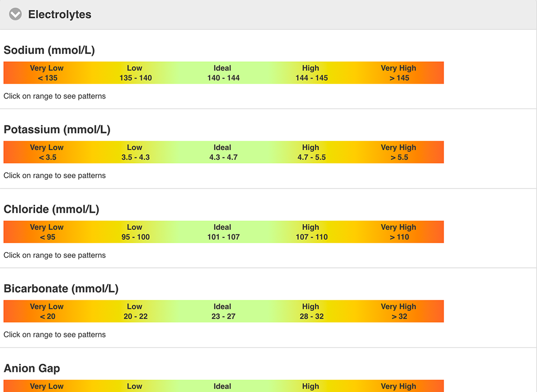Select Sodium Very High > 145 range
Image resolution: width=537 pixels, height=392 pixels.
[400, 73]
